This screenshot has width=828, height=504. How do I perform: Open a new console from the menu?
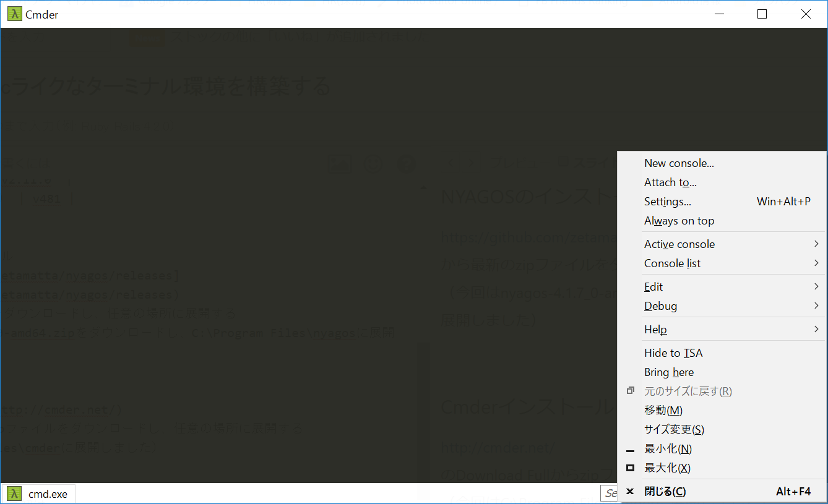point(722,163)
